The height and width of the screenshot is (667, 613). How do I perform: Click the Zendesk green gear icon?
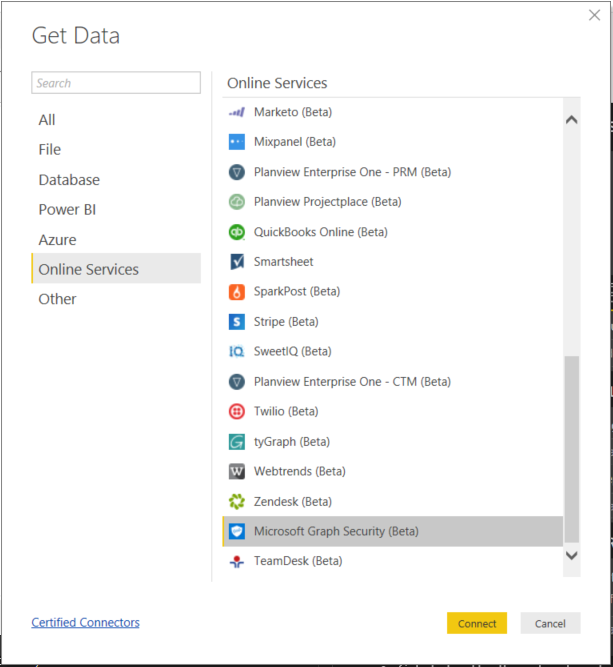(x=237, y=502)
